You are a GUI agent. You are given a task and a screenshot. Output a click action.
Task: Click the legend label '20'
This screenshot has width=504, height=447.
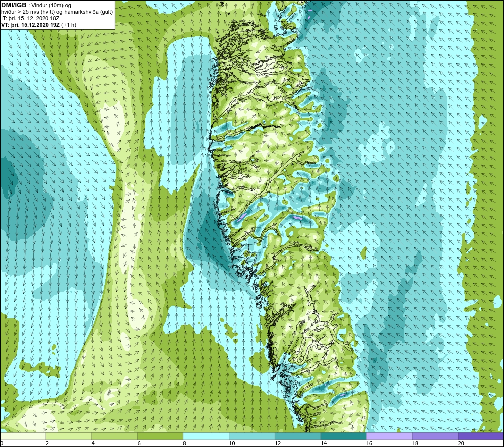coord(461,444)
